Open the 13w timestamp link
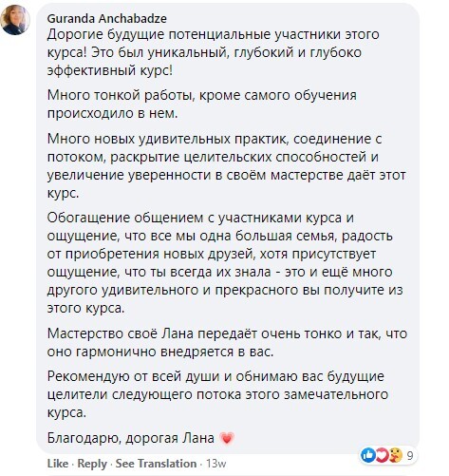Screen dimensions: 449x476 point(216,464)
